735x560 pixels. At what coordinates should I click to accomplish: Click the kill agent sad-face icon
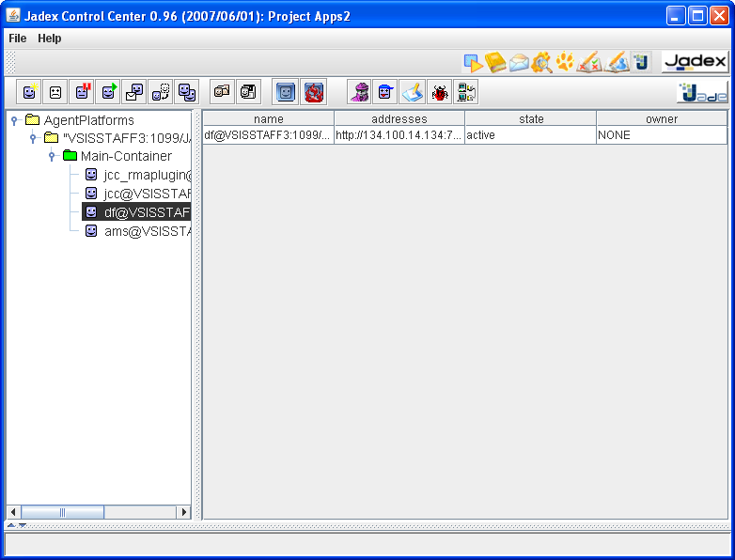pos(55,92)
